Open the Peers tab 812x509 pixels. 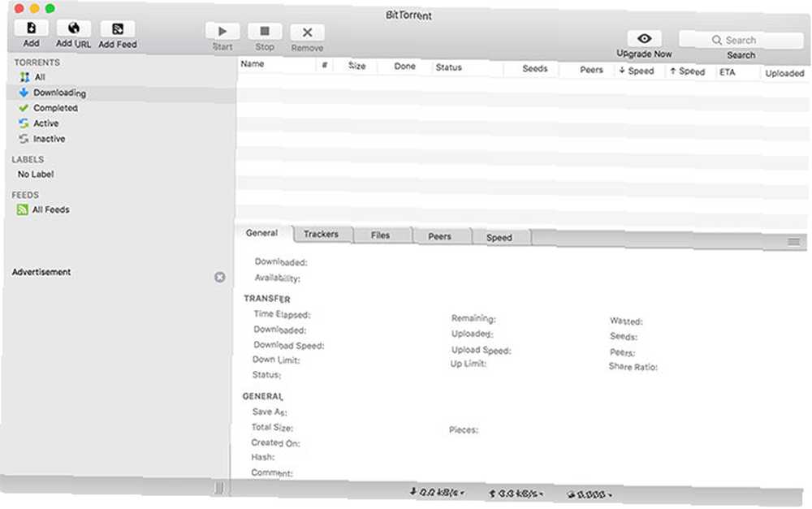(439, 236)
